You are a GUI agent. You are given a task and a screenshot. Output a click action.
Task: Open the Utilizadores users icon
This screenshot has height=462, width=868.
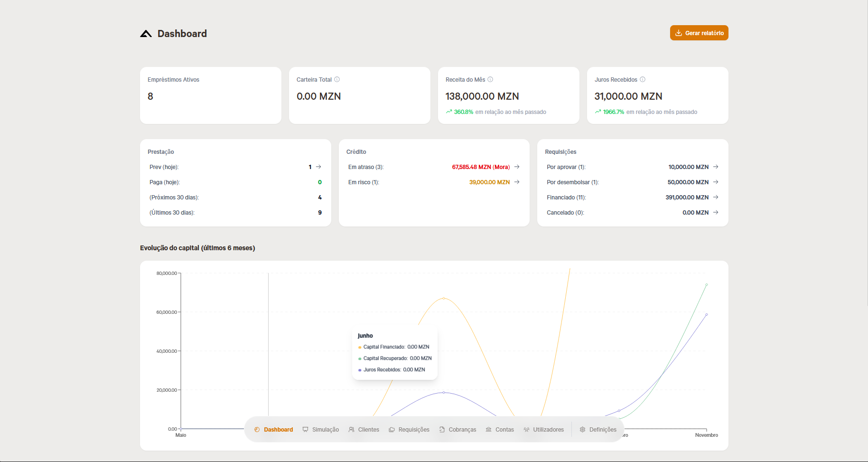coord(526,429)
